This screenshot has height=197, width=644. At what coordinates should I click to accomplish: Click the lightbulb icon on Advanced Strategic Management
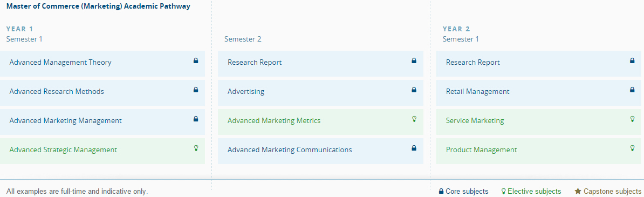(x=195, y=148)
